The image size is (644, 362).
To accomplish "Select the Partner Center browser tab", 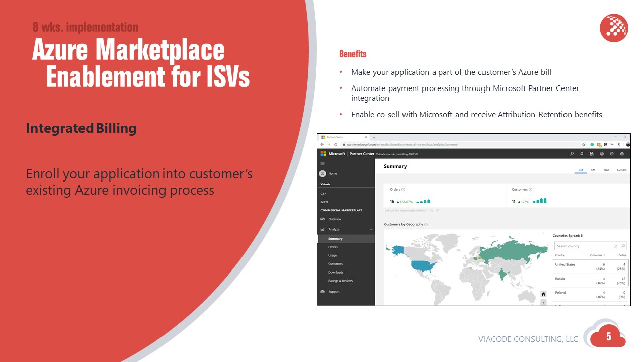I will [344, 137].
